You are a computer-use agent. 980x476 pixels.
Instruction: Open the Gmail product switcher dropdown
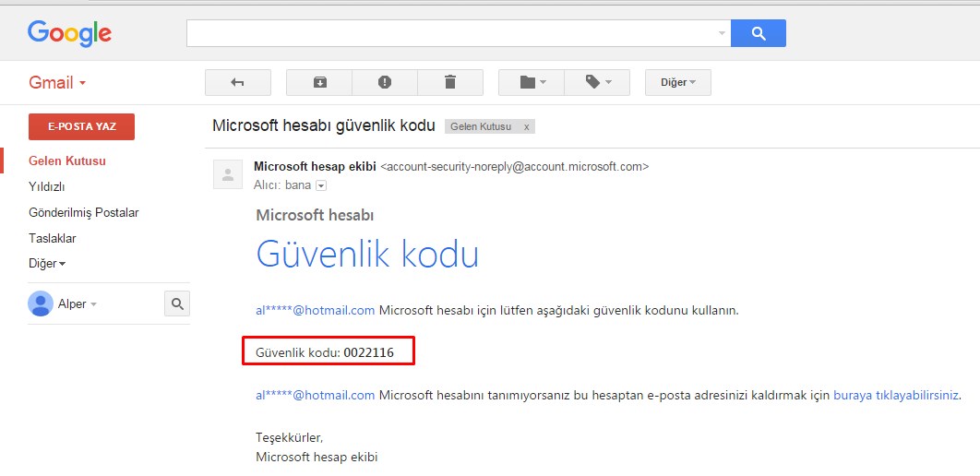coord(57,83)
